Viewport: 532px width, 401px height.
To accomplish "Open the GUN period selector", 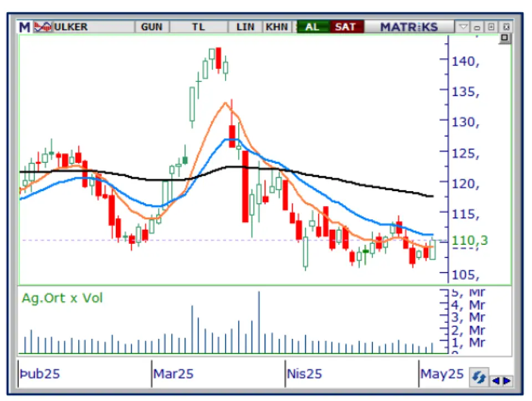I will 152,27.
